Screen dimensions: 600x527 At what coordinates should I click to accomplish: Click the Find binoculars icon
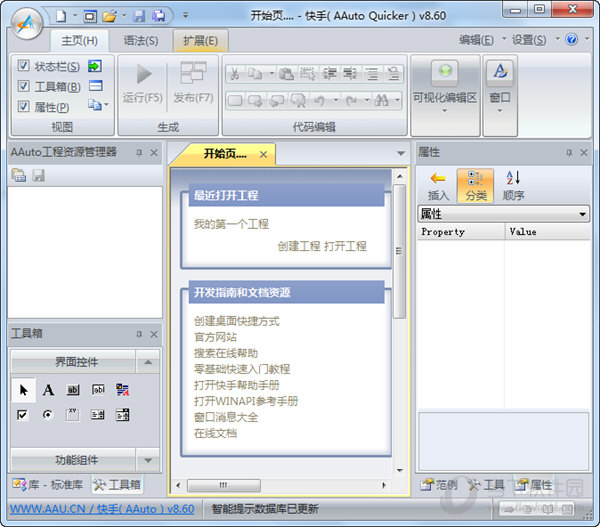pos(381,101)
